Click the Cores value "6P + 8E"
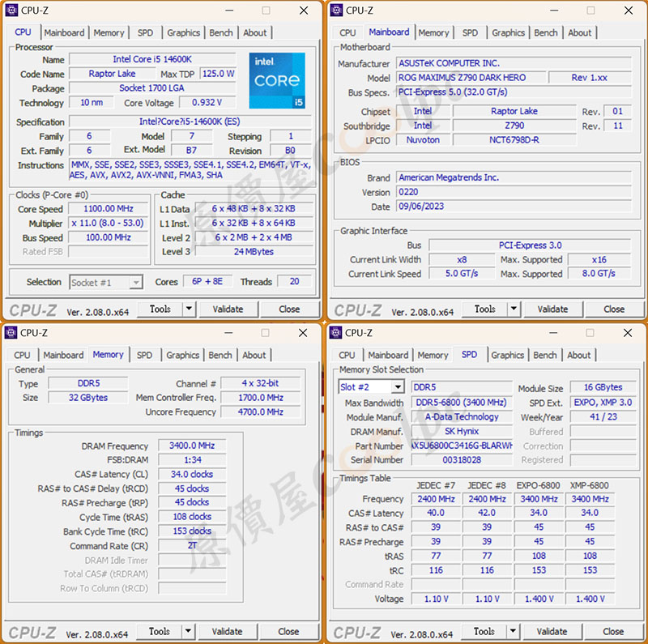648x644 pixels. pos(207,281)
